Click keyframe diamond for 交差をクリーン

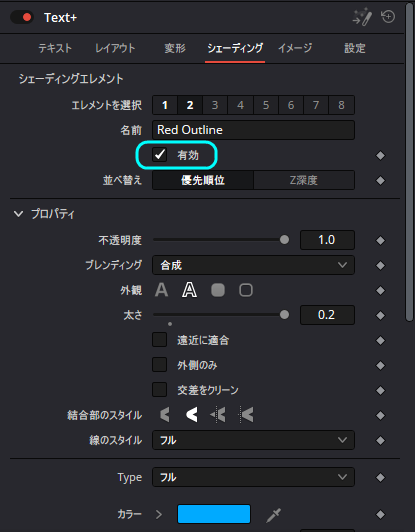(380, 391)
